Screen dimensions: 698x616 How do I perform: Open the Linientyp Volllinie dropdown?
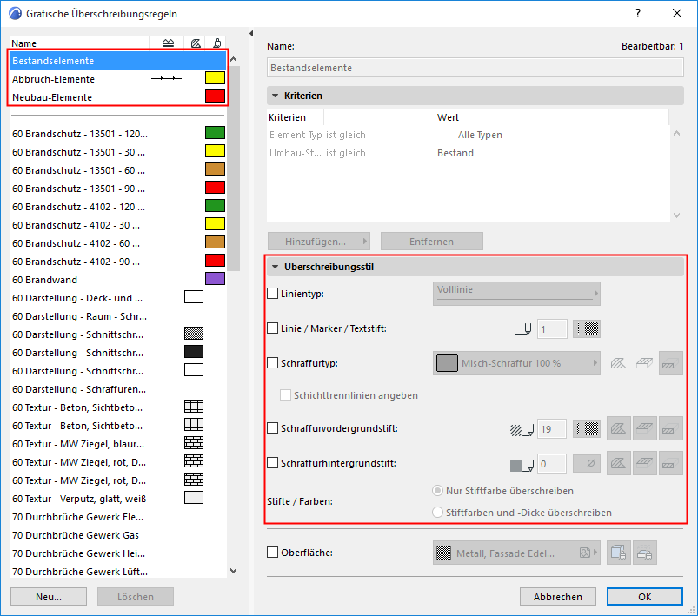(x=516, y=294)
